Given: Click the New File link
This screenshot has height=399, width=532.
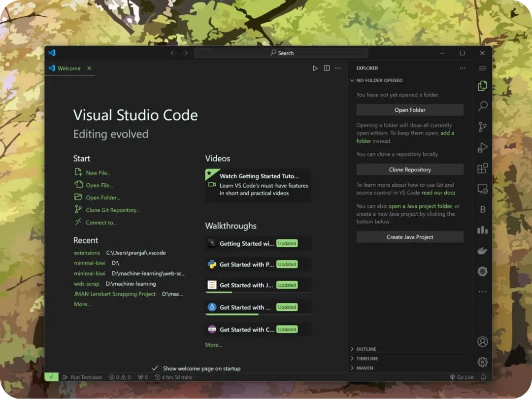Looking at the screenshot, I should pyautogui.click(x=98, y=173).
